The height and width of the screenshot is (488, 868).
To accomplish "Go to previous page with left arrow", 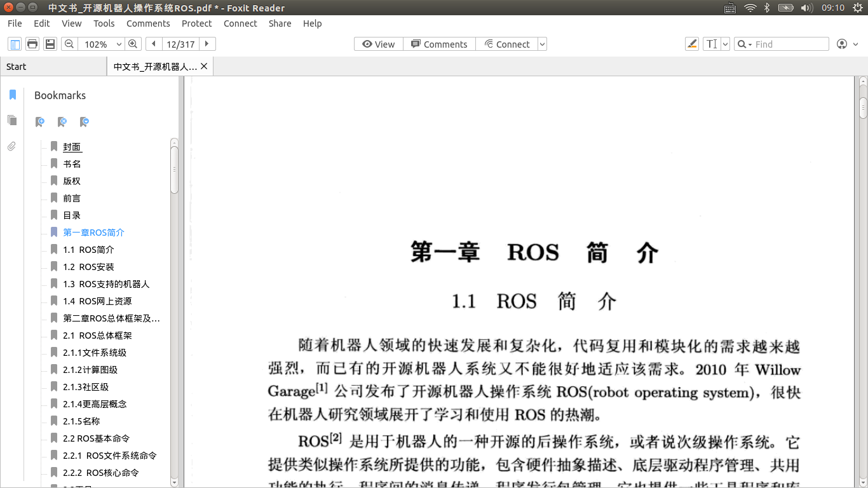I will [153, 44].
